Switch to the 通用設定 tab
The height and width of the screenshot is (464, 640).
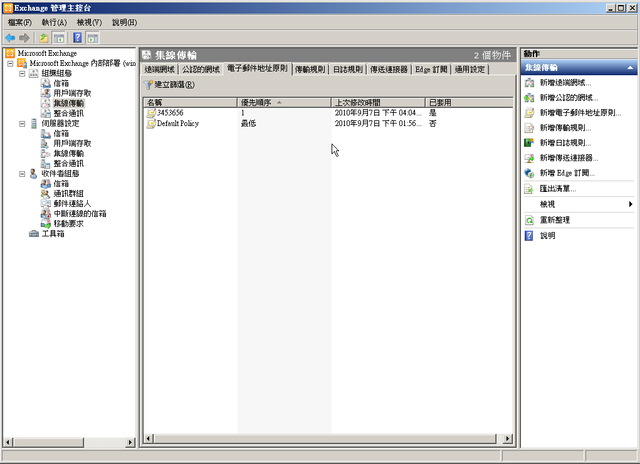tap(470, 69)
